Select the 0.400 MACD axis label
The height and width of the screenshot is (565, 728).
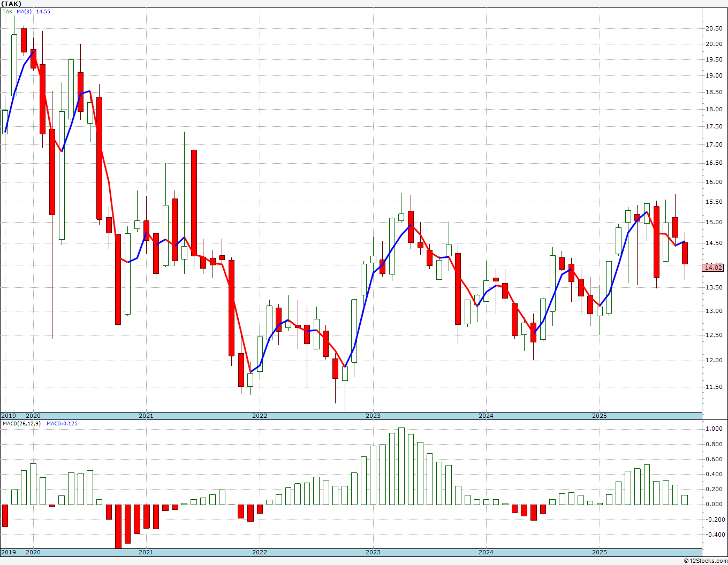[713, 474]
